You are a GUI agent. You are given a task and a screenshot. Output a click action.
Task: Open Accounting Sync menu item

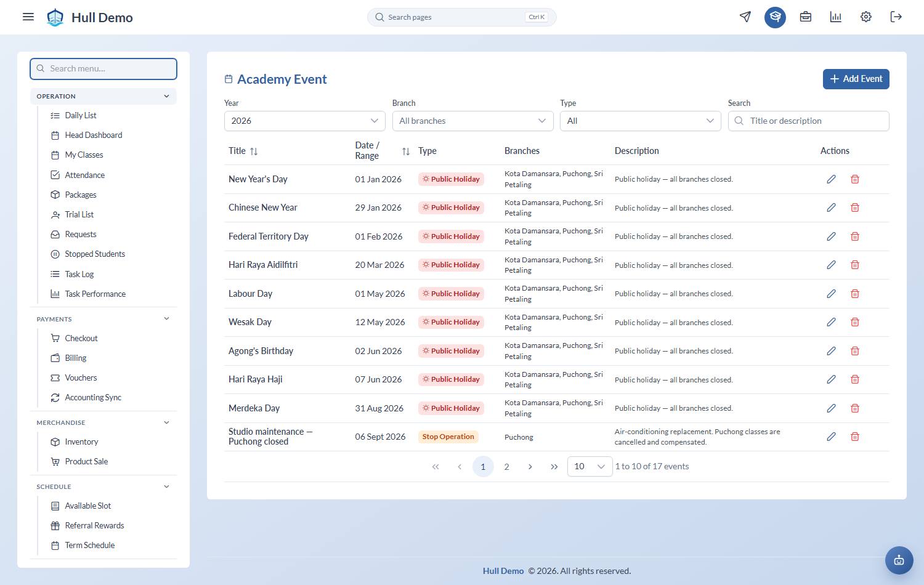(x=93, y=397)
